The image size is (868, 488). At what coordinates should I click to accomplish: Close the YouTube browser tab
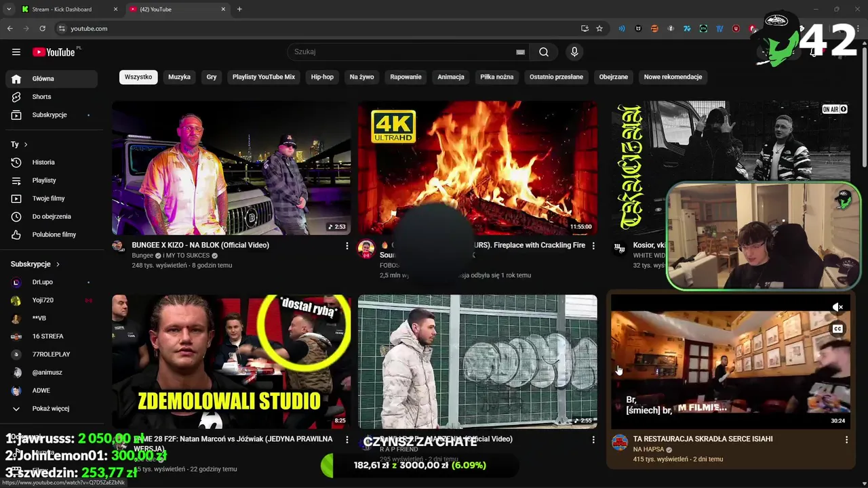223,9
